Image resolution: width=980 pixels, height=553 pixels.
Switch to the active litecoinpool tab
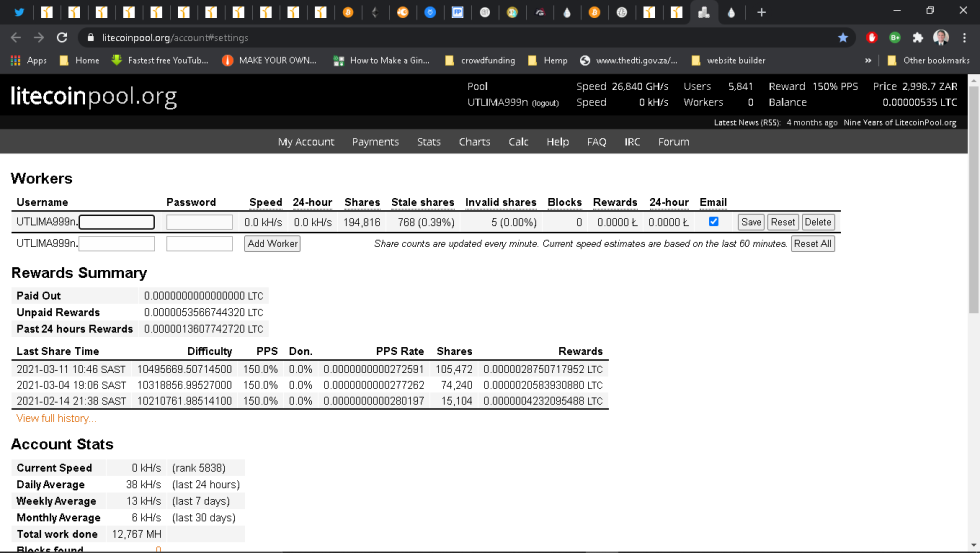[704, 12]
